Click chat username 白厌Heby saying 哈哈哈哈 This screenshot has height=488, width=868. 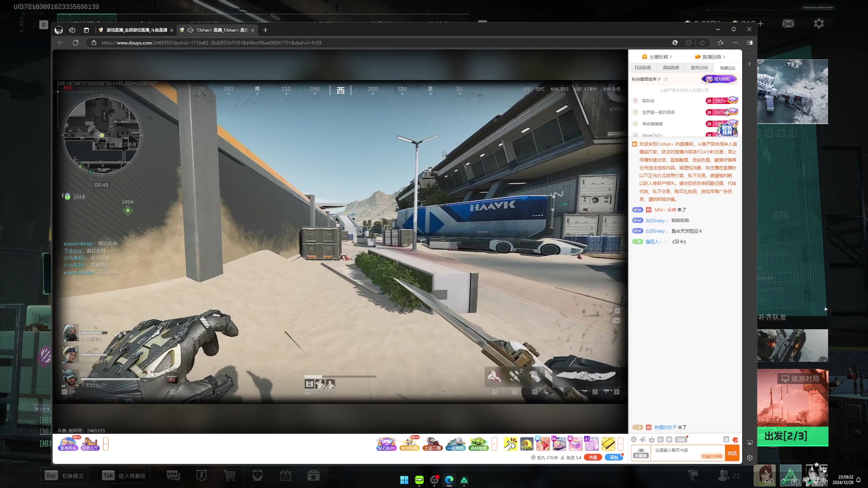tap(656, 221)
